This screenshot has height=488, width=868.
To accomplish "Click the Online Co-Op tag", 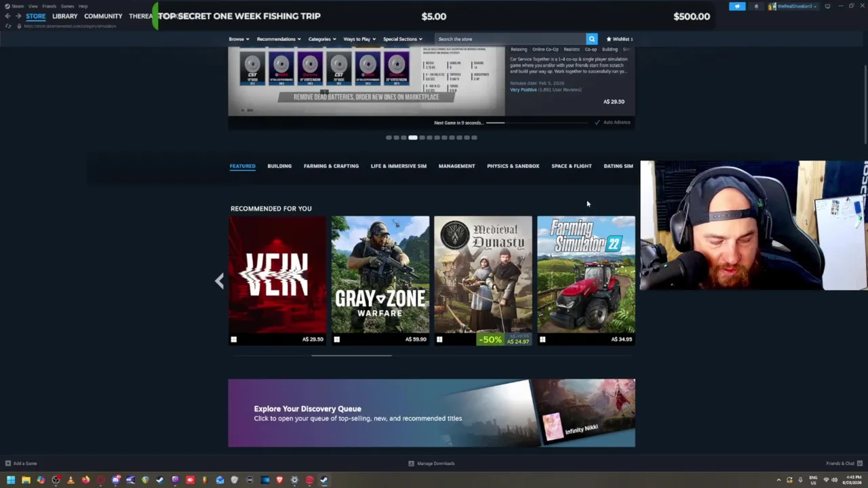I will (545, 49).
